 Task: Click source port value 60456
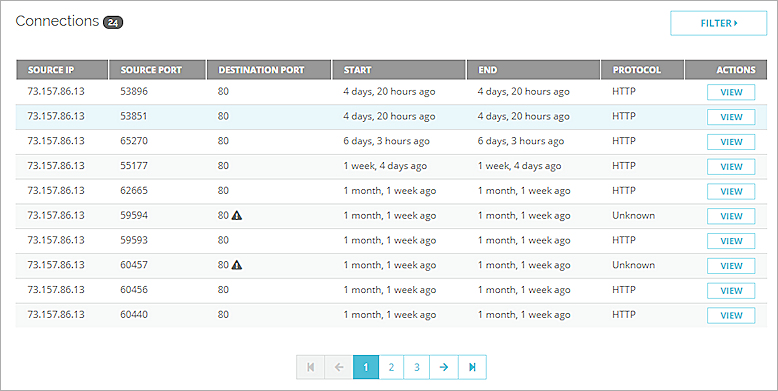point(134,290)
